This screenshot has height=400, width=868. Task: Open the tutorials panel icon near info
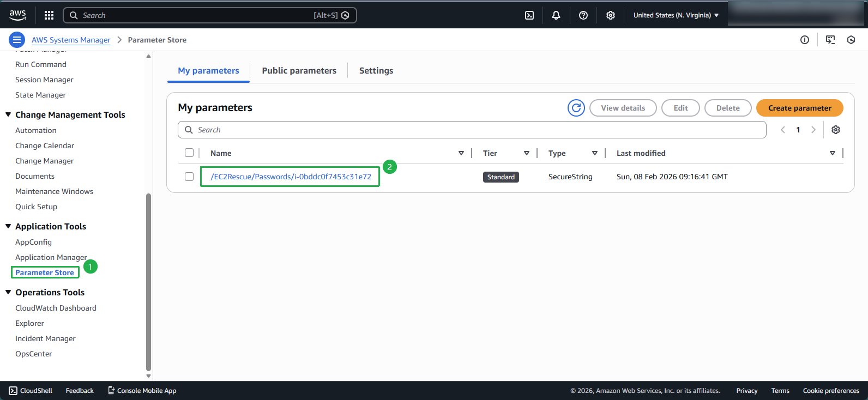click(830, 40)
